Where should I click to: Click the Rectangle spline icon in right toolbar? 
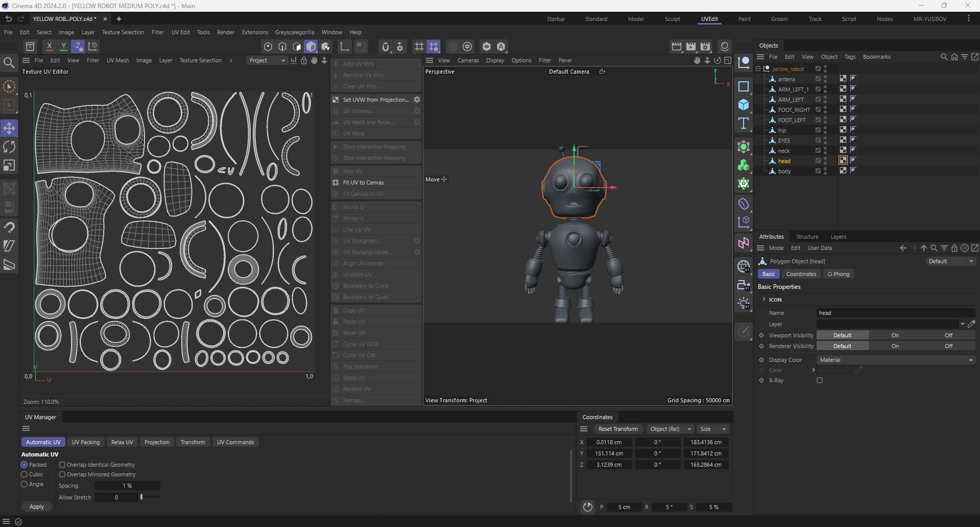click(744, 86)
